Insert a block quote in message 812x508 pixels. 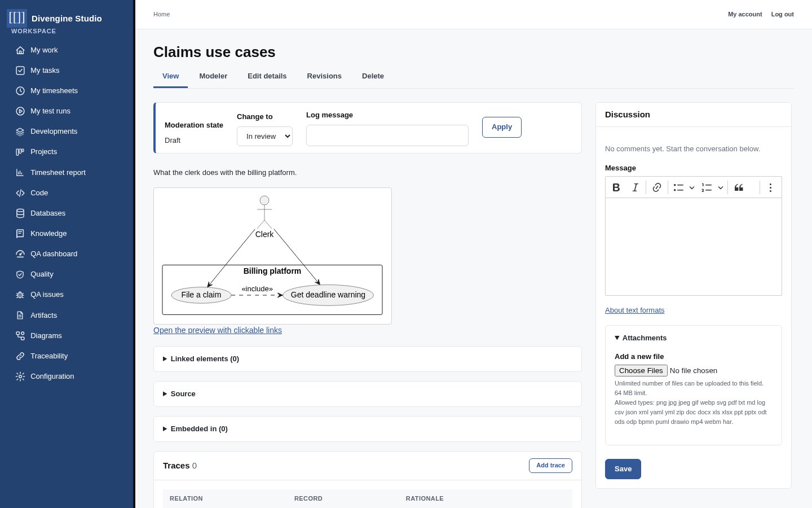coord(739,187)
